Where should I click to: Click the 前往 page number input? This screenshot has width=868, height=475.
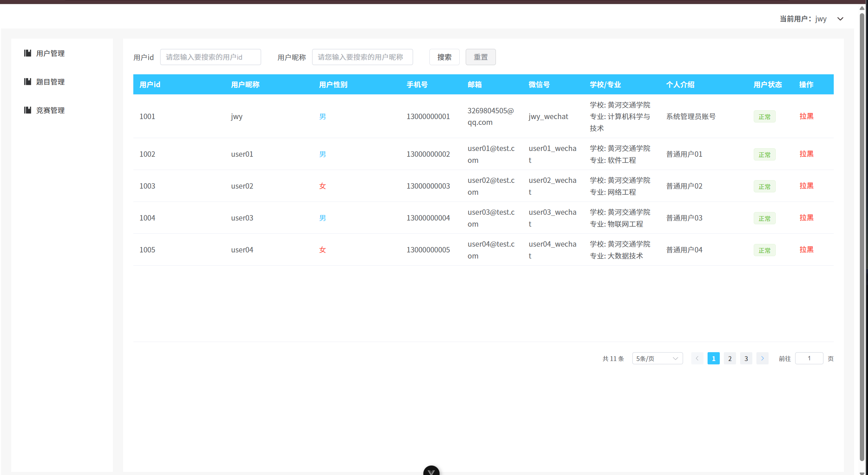809,358
